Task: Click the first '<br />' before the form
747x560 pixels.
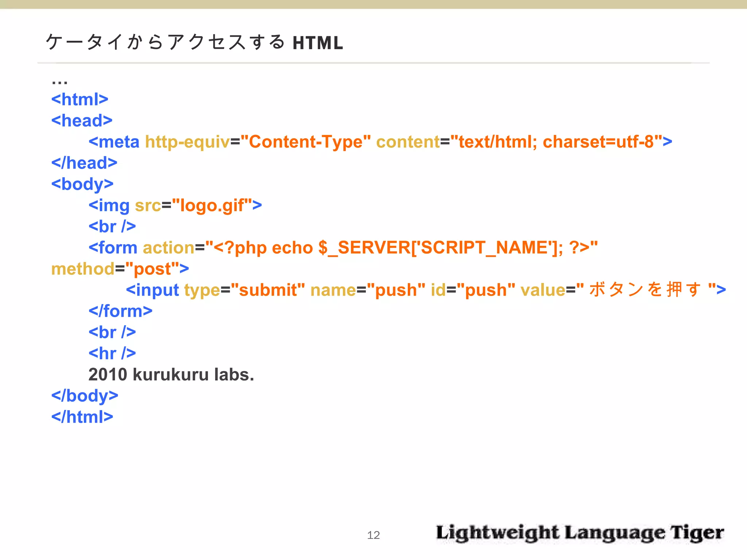Action: click(x=112, y=226)
